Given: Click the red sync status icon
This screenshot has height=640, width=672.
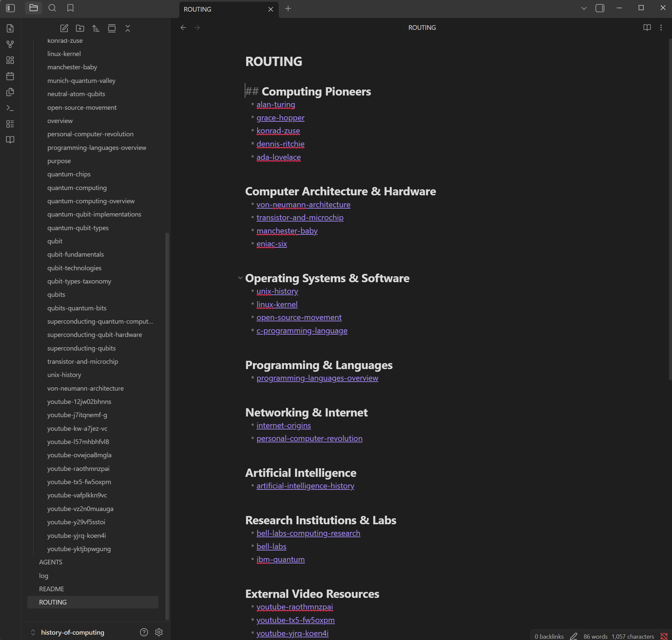Looking at the screenshot, I should pos(664,636).
